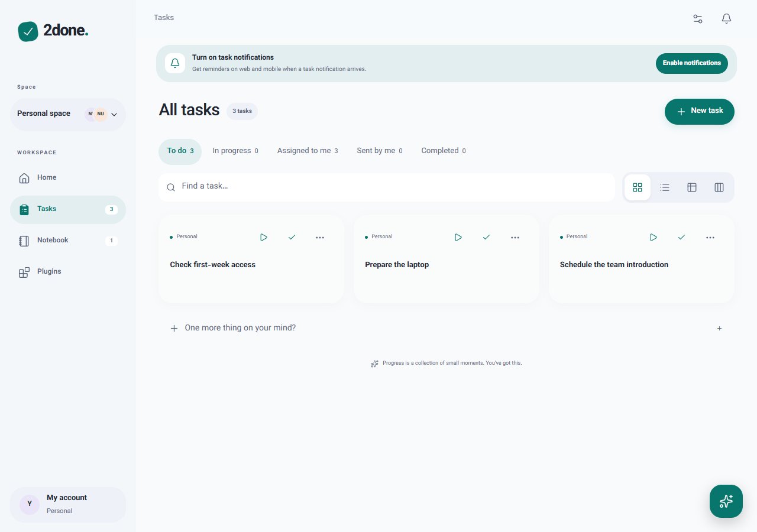Start the Check first-week access task
The height and width of the screenshot is (532, 757).
[x=264, y=237]
